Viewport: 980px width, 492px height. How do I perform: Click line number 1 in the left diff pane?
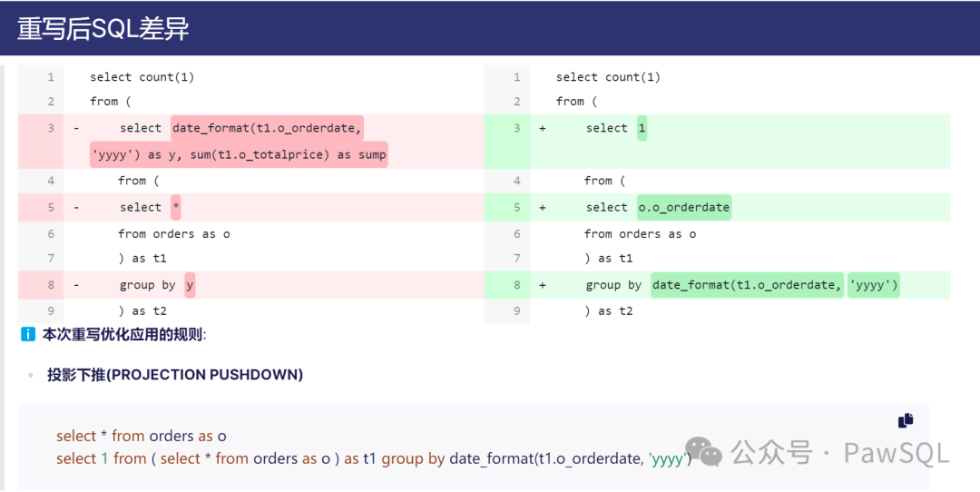51,77
